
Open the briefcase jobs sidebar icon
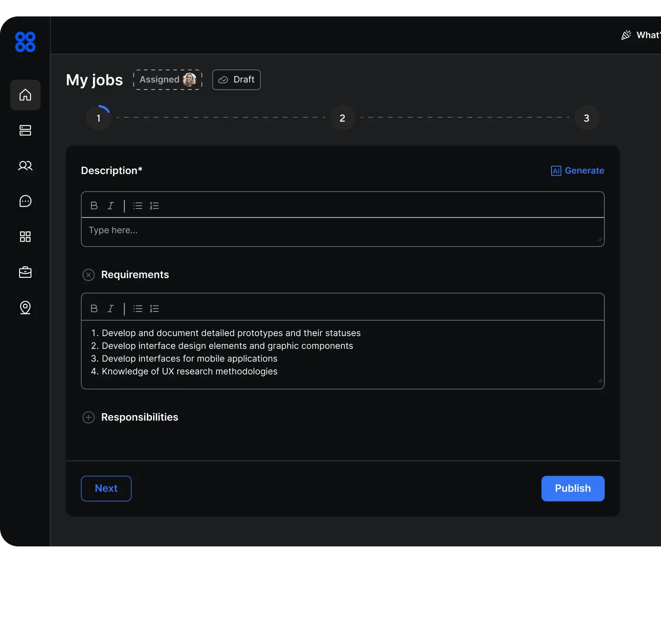click(x=25, y=272)
